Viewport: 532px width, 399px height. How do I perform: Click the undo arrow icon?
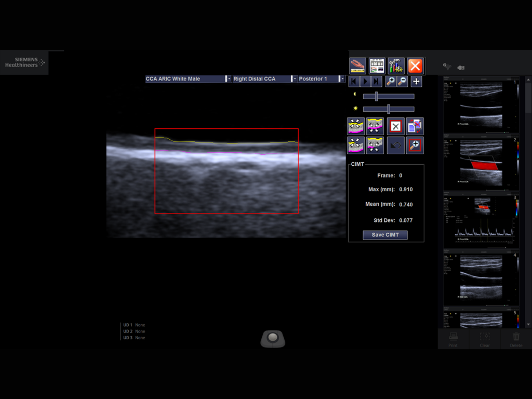coord(395,145)
